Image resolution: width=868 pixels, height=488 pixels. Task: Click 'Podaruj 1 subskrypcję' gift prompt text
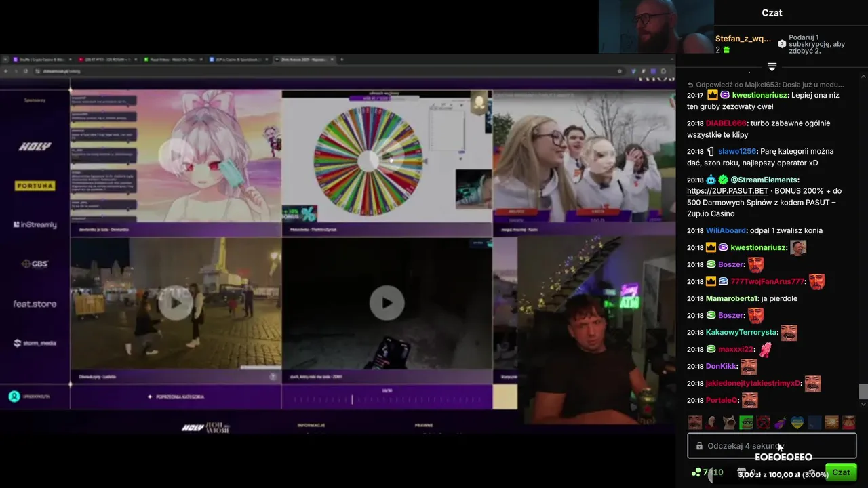[x=817, y=44]
